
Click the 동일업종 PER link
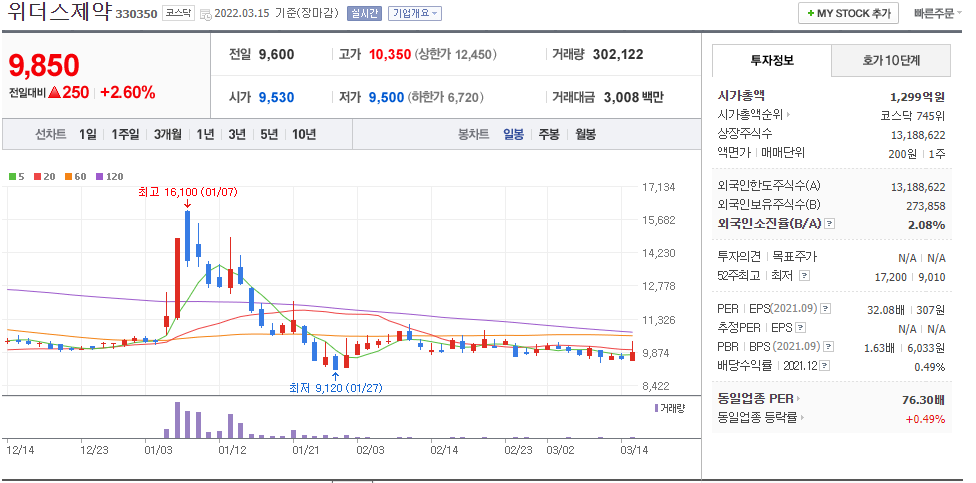click(756, 399)
